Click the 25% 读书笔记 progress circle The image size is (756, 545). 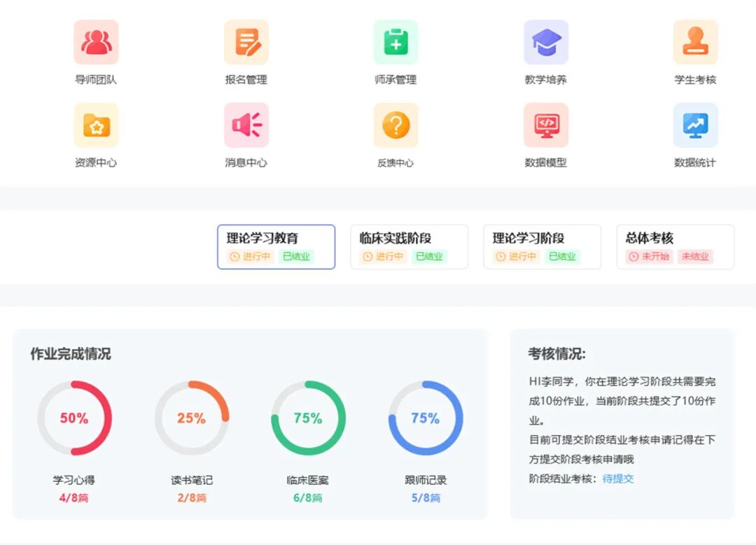192,417
